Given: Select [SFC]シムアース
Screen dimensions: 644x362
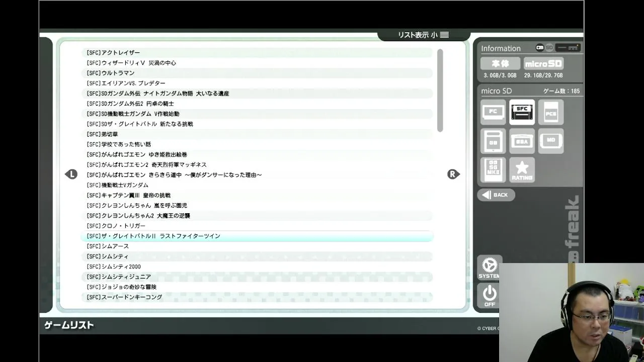Looking at the screenshot, I should click(x=257, y=246).
